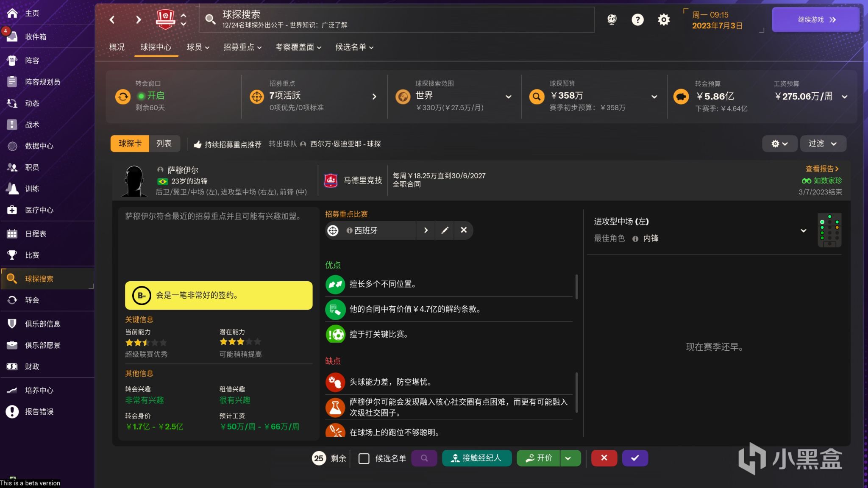This screenshot has height=488, width=868.
Task: Open 俱乐部愿景 club vision
Action: (x=47, y=345)
